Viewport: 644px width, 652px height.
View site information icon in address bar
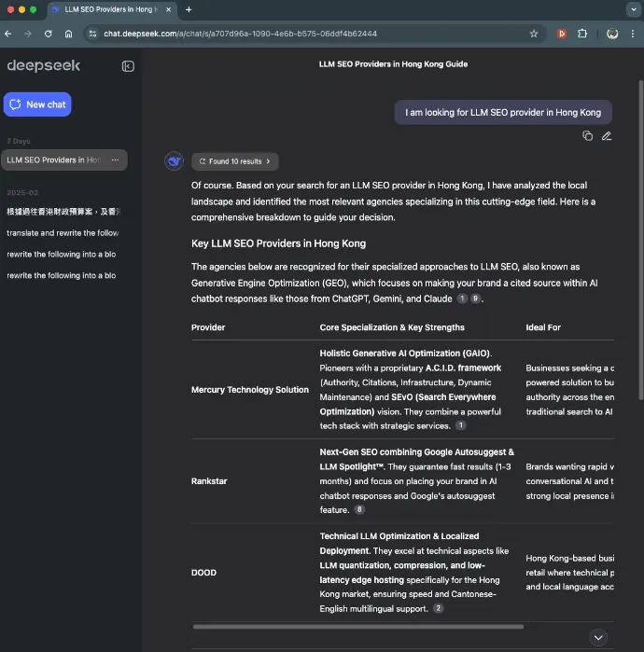point(92,34)
